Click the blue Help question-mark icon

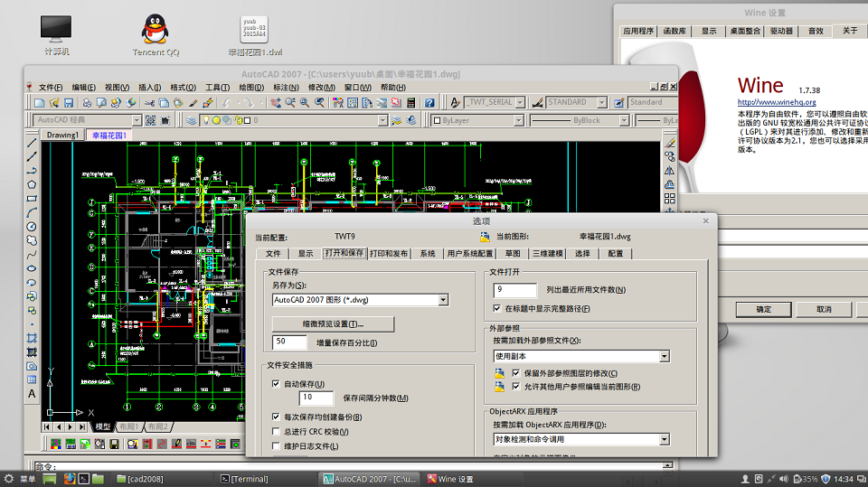[x=429, y=103]
